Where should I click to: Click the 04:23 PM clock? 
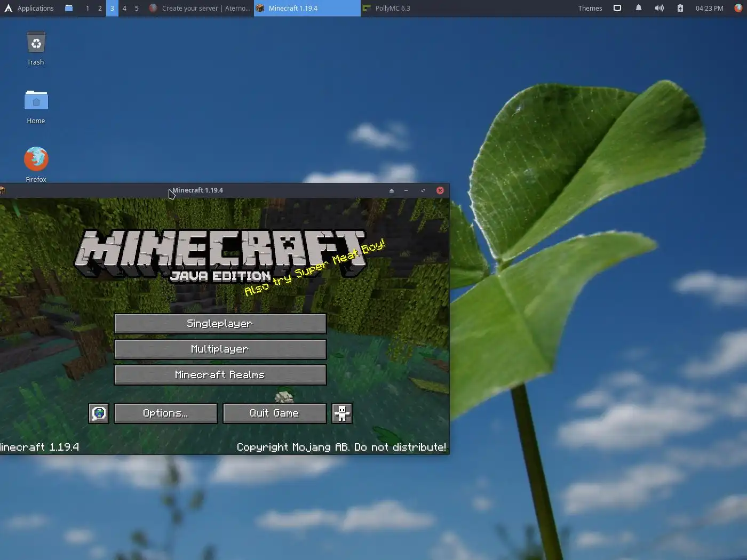point(709,8)
